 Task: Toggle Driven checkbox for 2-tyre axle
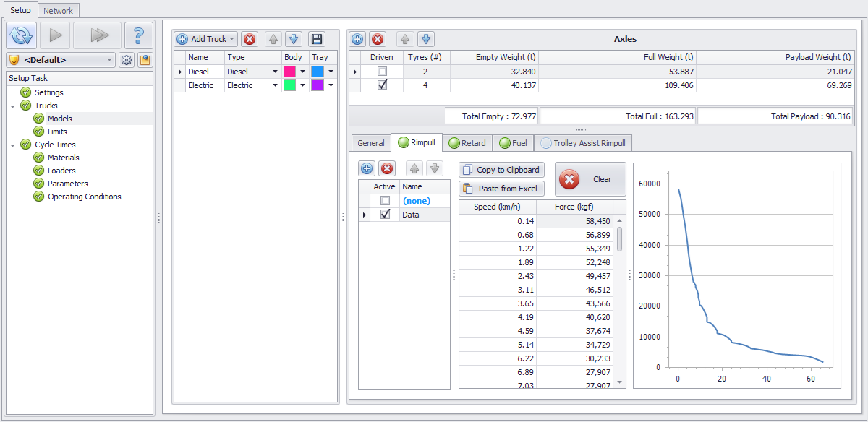tap(382, 71)
